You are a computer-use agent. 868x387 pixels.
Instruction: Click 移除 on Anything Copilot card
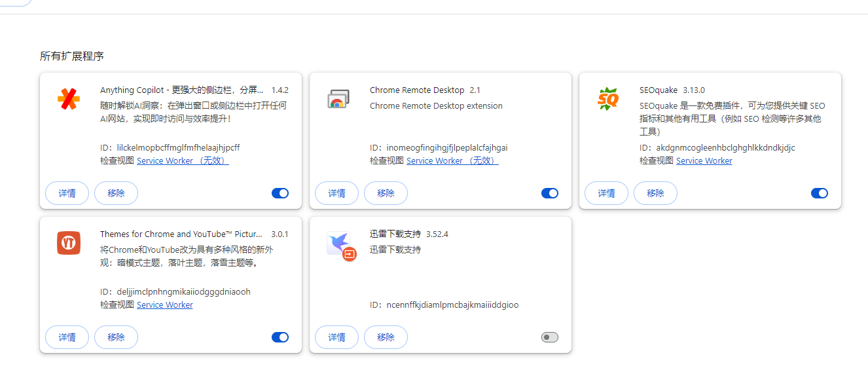pos(116,193)
